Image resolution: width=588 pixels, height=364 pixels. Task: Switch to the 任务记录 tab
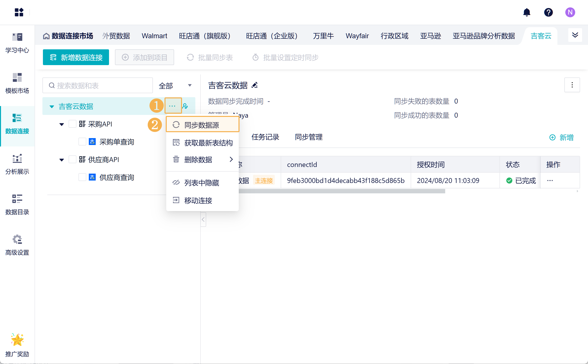coord(265,137)
